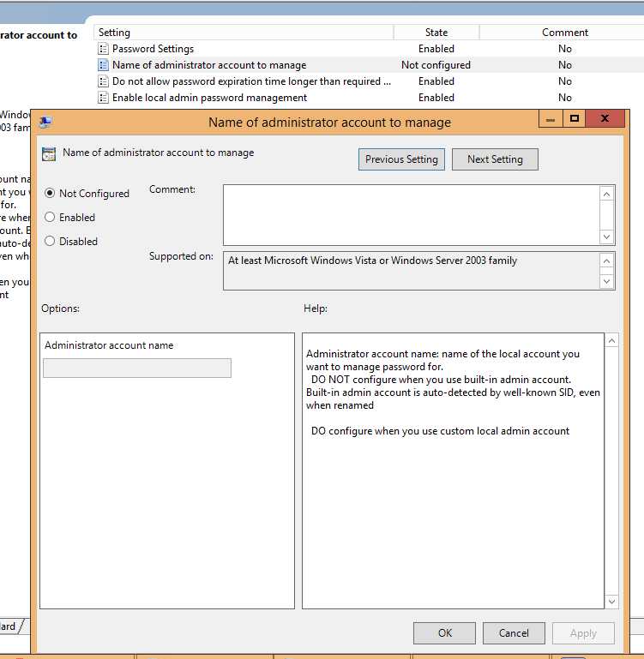The height and width of the screenshot is (659, 644).
Task: Click icon beside Name of administrator account row
Action: [x=104, y=65]
